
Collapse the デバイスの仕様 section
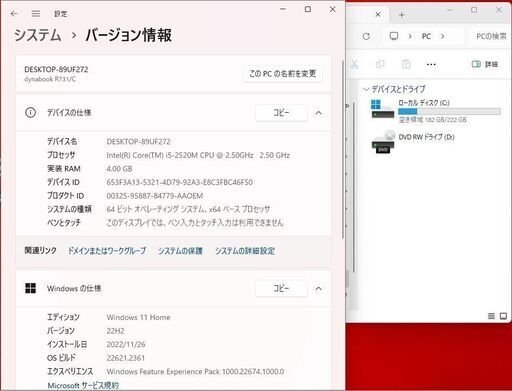click(319, 113)
